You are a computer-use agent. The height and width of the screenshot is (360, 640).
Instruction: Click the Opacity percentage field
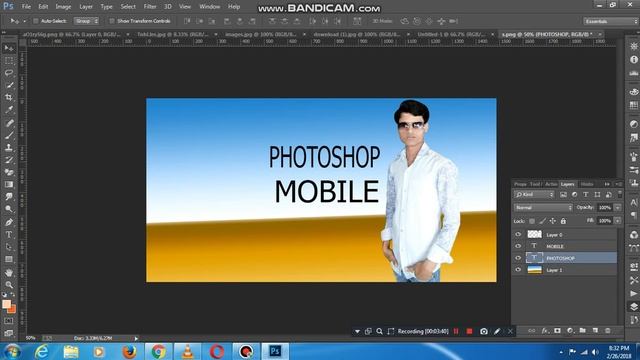[x=605, y=208]
